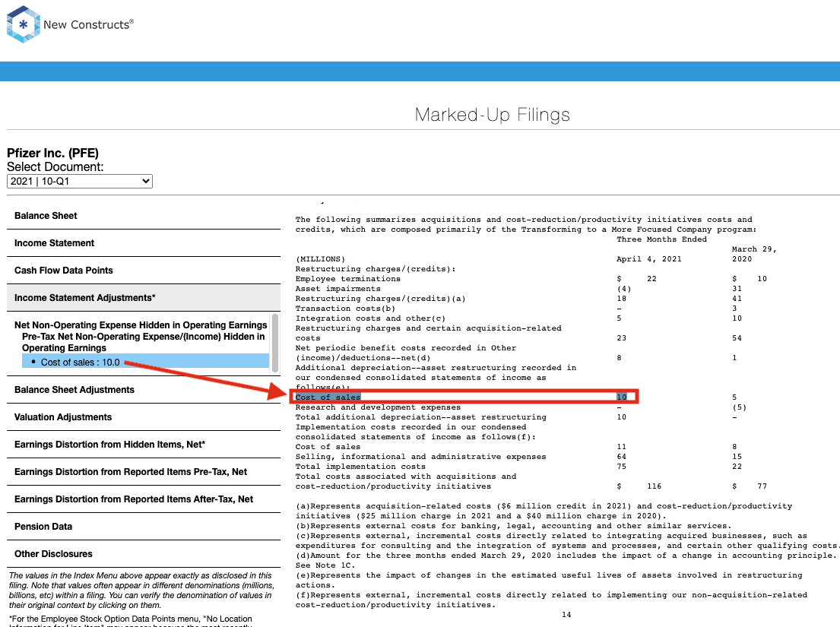The image size is (840, 627).
Task: Click the adjustments list scrollbar
Action: coord(275,343)
